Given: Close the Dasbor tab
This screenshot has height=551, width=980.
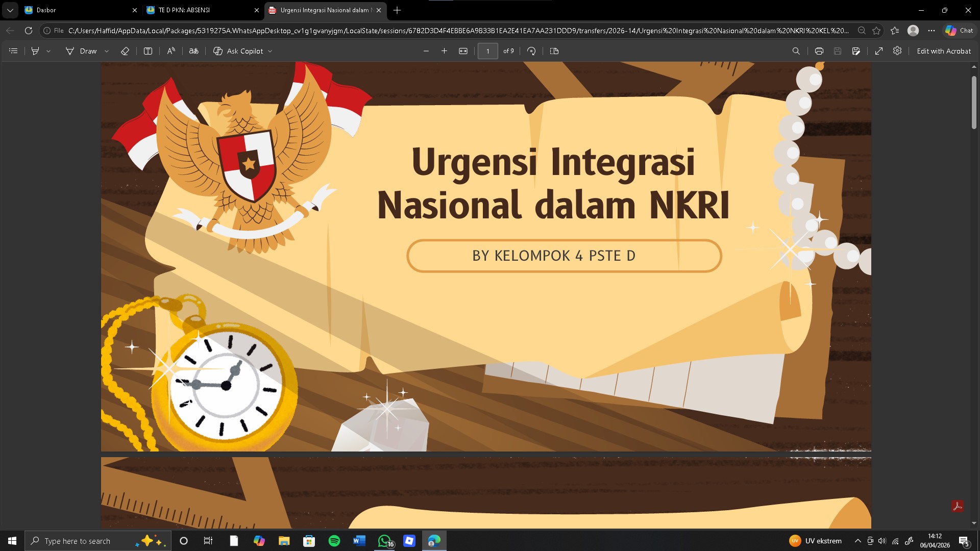Looking at the screenshot, I should [135, 10].
